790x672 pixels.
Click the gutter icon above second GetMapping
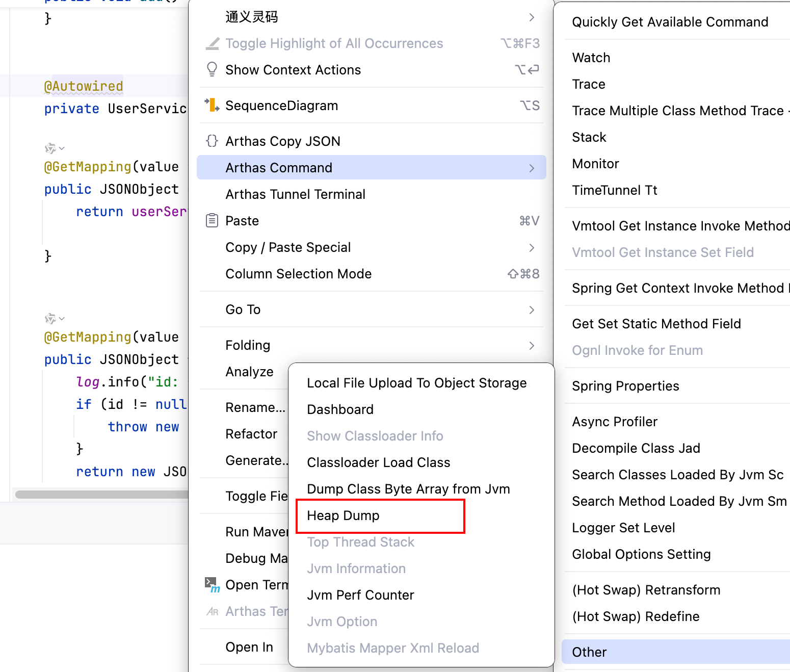pyautogui.click(x=50, y=319)
